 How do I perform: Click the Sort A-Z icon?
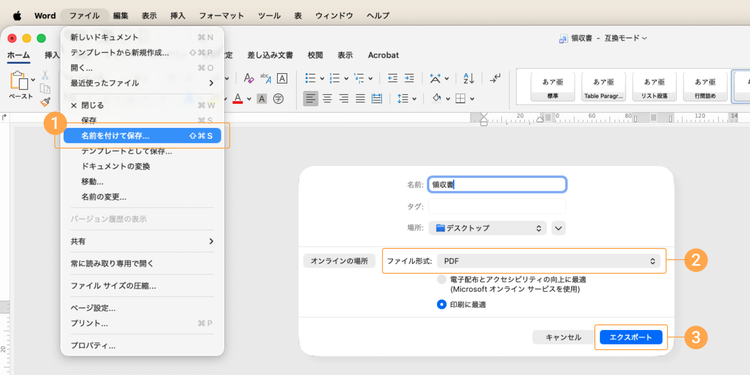click(468, 78)
